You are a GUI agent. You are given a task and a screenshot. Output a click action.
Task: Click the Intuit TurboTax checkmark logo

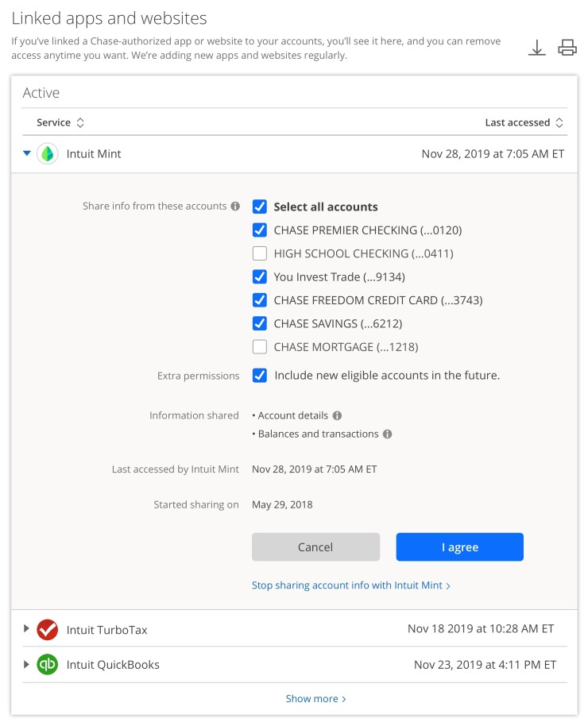(48, 629)
